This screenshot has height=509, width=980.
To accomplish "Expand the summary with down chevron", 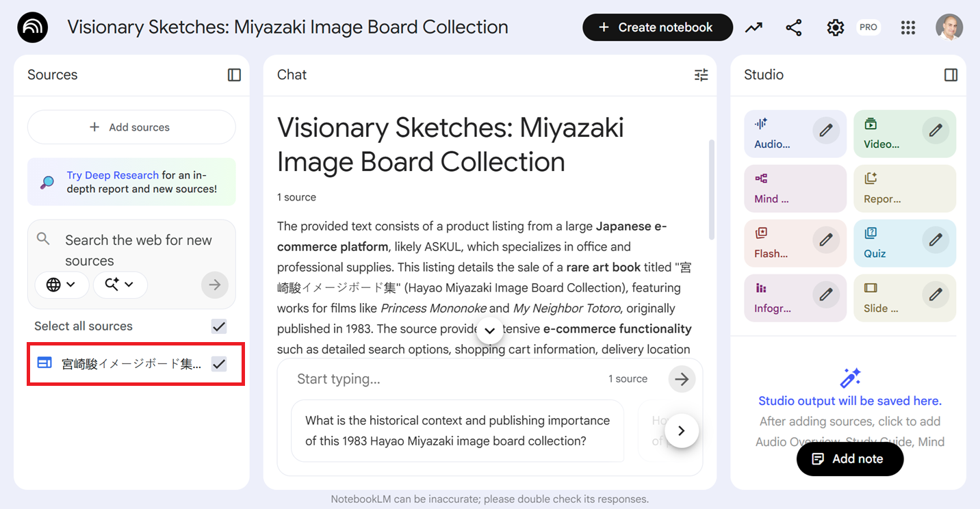I will (490, 330).
